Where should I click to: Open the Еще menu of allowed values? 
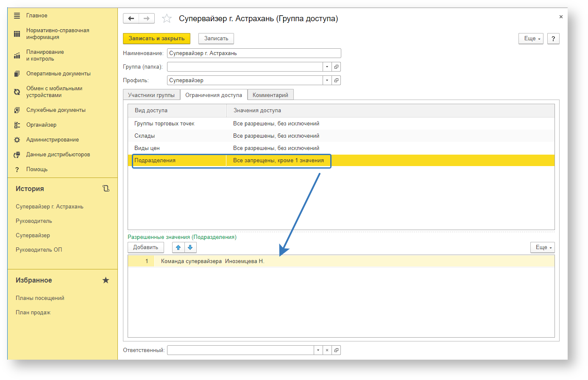543,247
